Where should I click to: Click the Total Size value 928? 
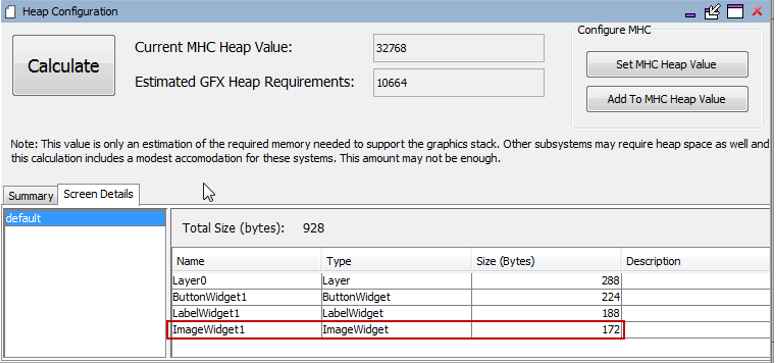313,228
